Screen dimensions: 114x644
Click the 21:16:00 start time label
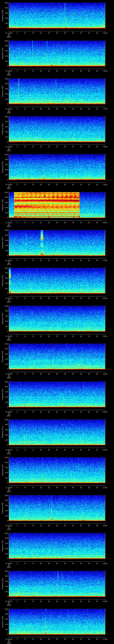coord(9,109)
